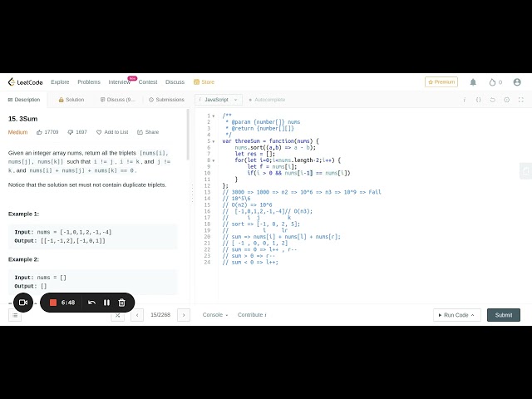Open the Discuss tab
This screenshot has width=532, height=399.
pos(117,100)
